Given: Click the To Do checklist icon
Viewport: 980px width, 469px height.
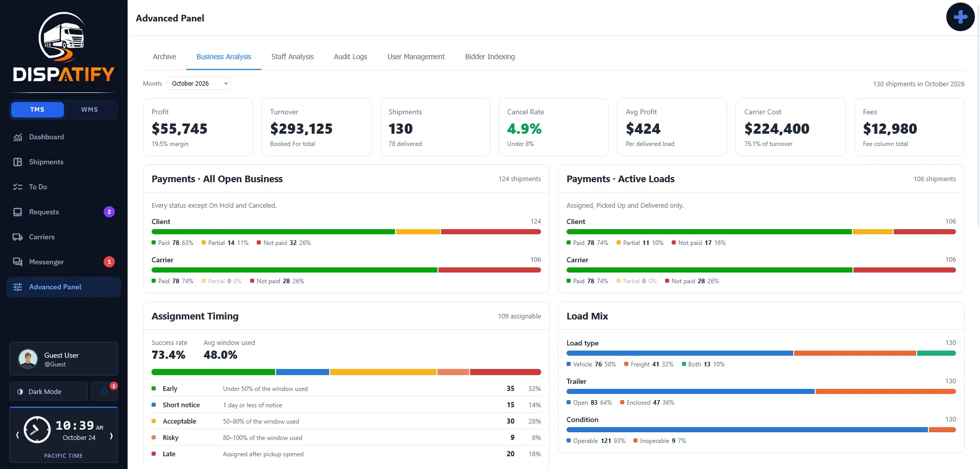Looking at the screenshot, I should pos(18,187).
